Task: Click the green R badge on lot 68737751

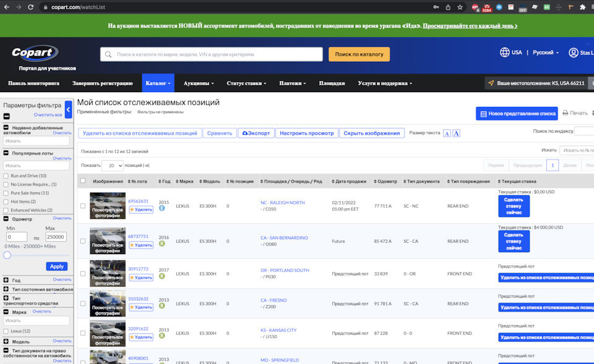Action: point(161,243)
